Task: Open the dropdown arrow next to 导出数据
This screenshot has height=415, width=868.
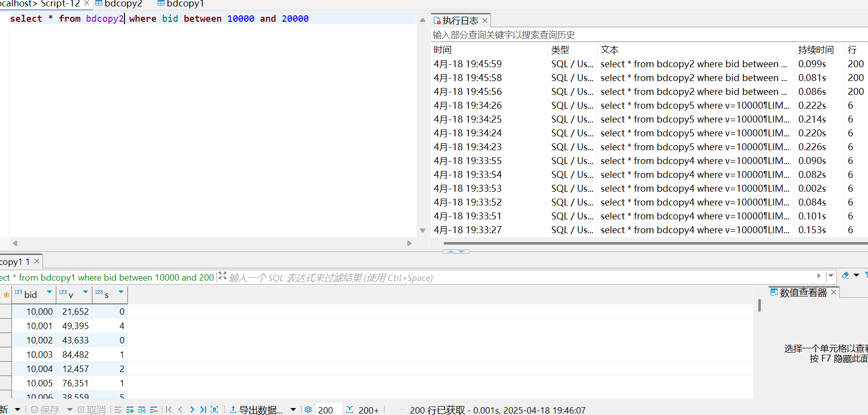Action: [293, 410]
